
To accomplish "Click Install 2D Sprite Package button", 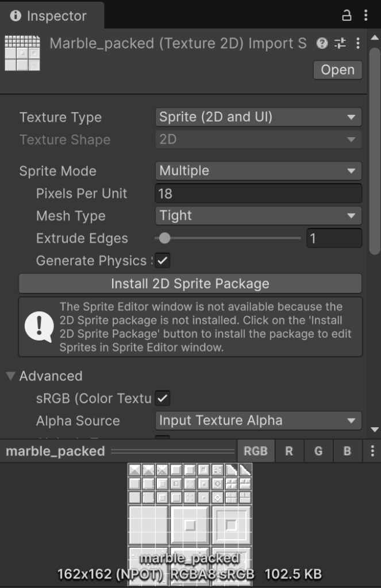I will click(x=190, y=284).
